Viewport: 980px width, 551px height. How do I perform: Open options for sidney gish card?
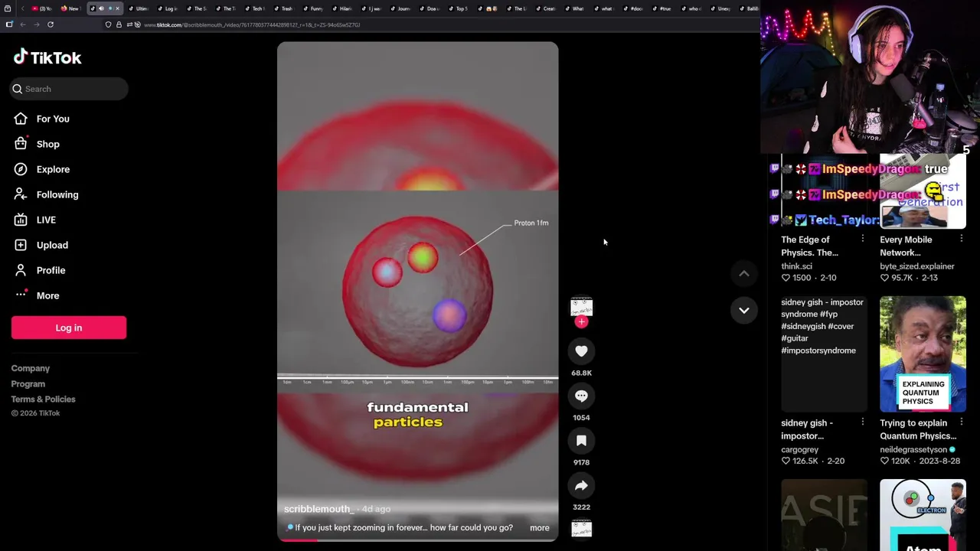862,422
